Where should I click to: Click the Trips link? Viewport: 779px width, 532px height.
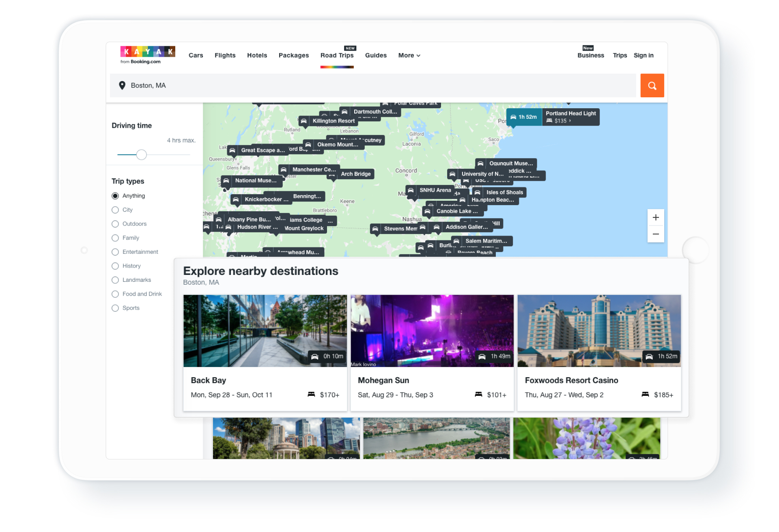pyautogui.click(x=620, y=56)
